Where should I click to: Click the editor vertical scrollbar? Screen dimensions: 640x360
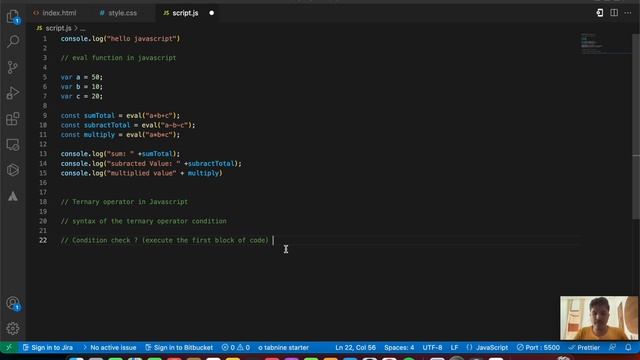[636, 127]
